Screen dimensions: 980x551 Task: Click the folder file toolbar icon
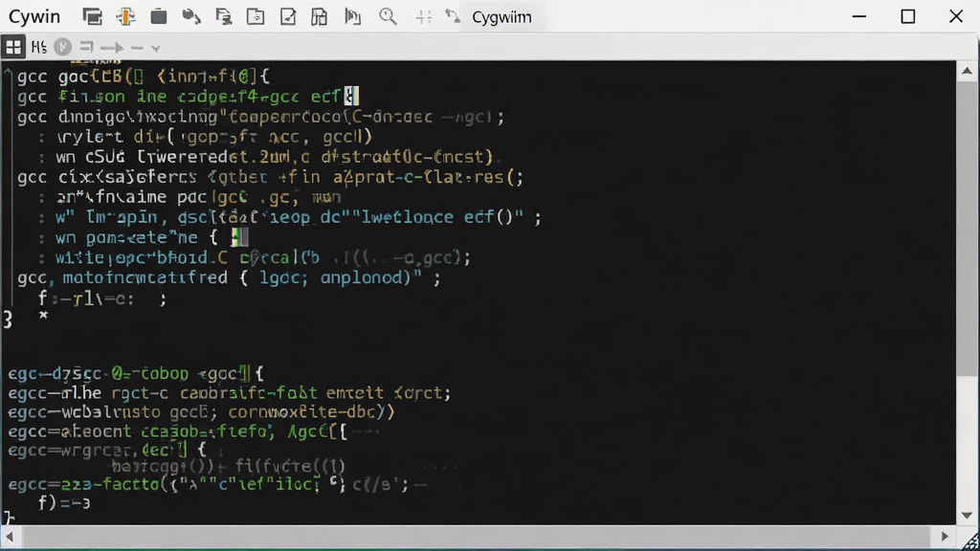(x=256, y=17)
